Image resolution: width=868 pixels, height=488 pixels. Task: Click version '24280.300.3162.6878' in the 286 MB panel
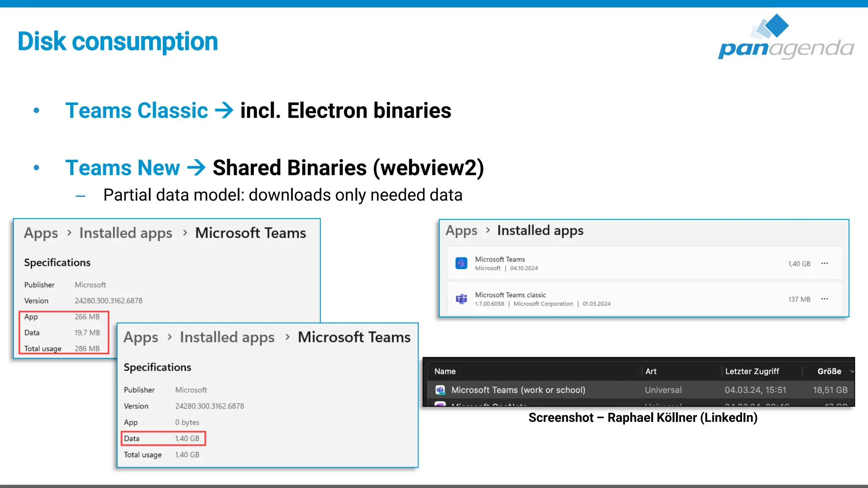(x=108, y=301)
